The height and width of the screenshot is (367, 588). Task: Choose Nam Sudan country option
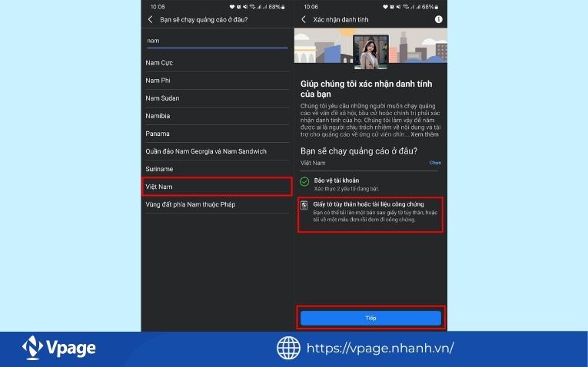pos(162,98)
